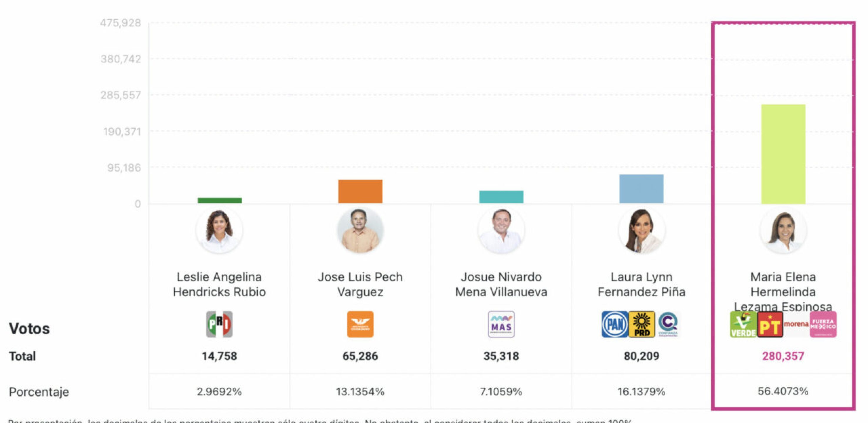Click the 280,357 total votes figure
Viewport: 868px width, 423px height.
(x=783, y=356)
